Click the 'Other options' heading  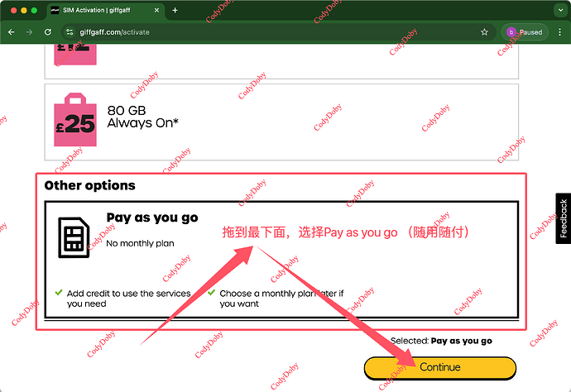pos(89,185)
